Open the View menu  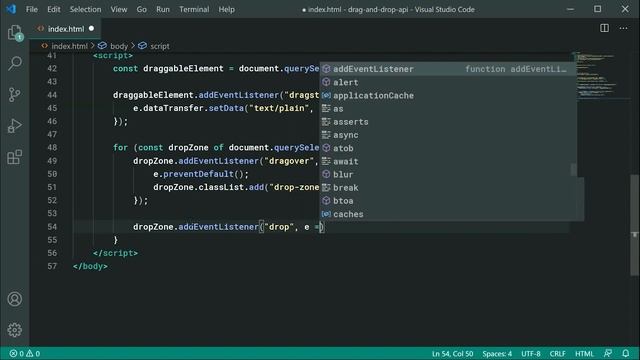pyautogui.click(x=119, y=9)
